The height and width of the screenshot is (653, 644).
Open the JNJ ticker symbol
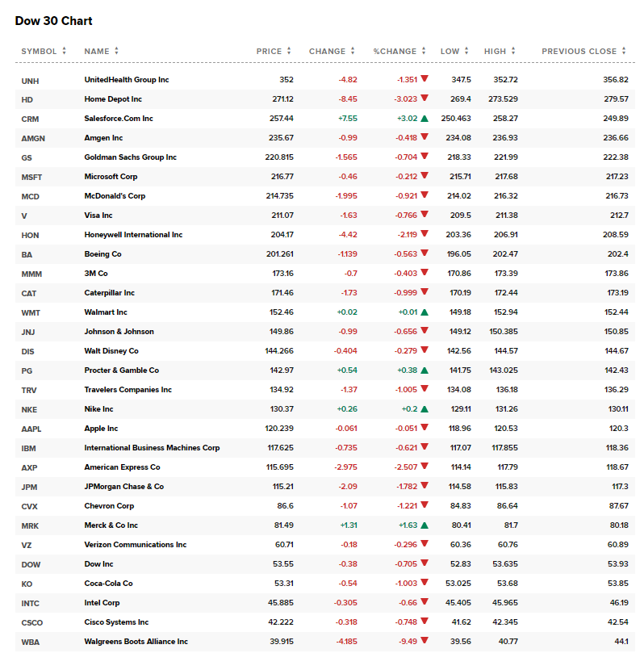tap(28, 333)
